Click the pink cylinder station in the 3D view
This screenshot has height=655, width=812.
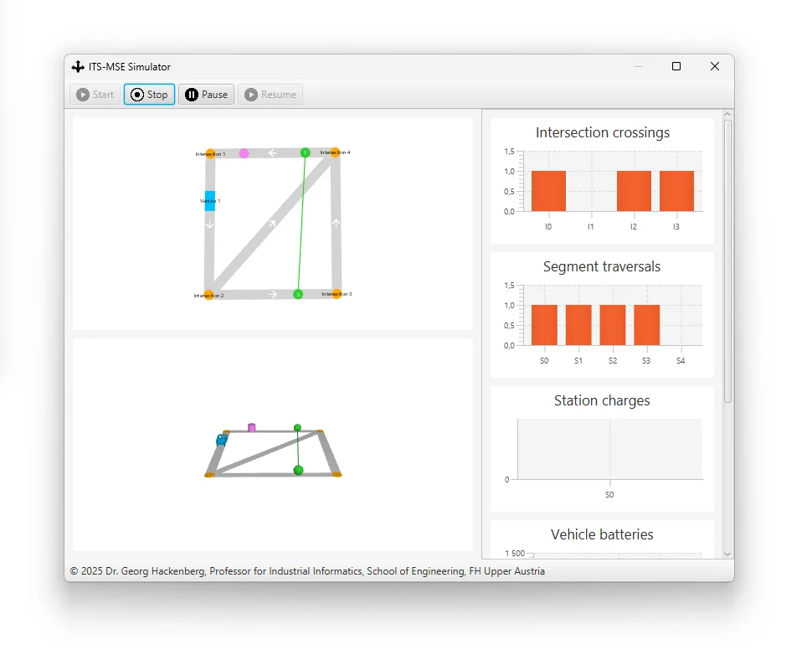tap(252, 427)
